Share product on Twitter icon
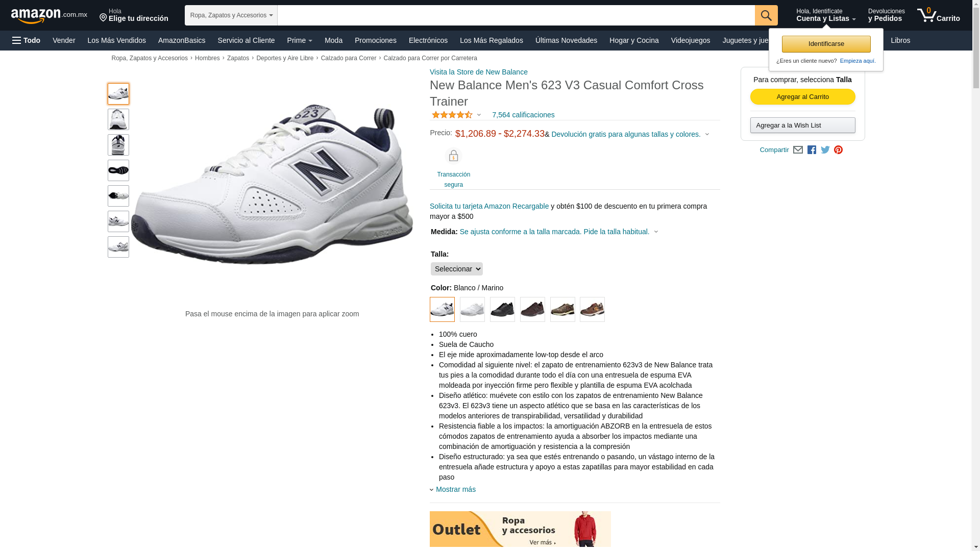 tap(825, 150)
